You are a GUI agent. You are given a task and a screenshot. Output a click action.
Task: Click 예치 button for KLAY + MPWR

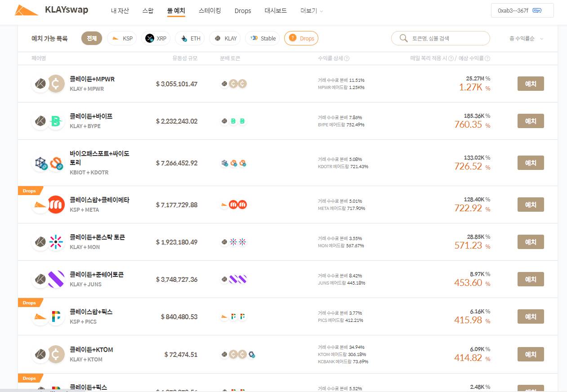(531, 84)
